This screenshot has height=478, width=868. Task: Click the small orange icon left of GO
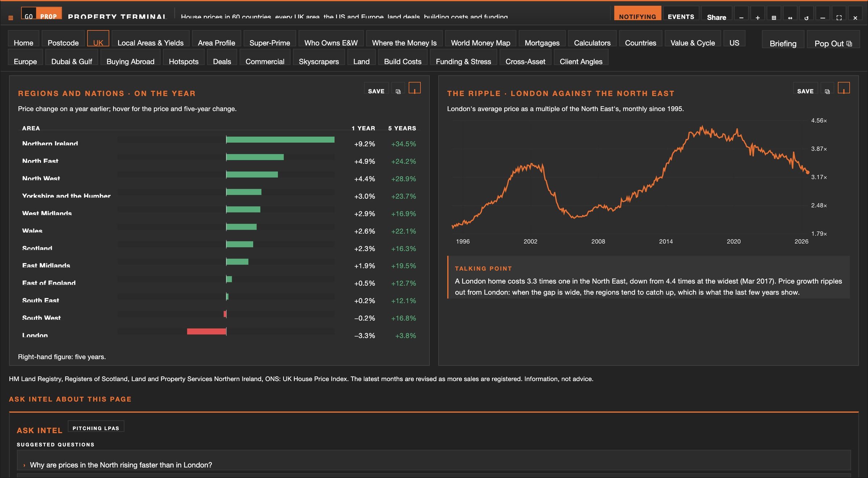coord(11,17)
